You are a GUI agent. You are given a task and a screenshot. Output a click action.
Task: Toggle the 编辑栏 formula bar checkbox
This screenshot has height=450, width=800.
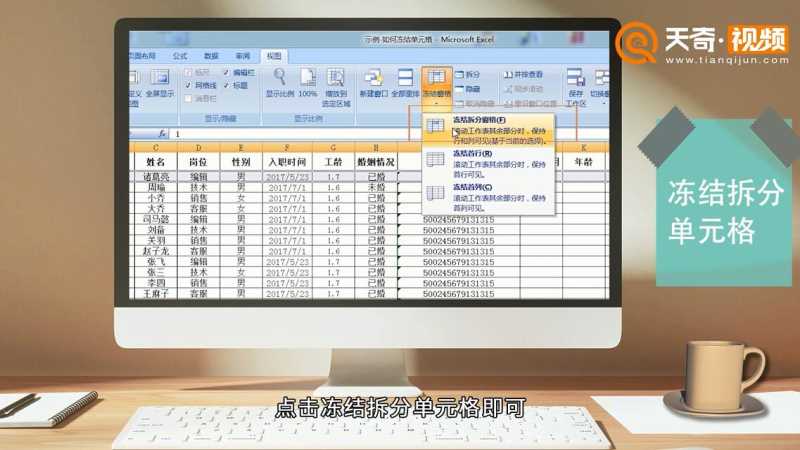(226, 73)
